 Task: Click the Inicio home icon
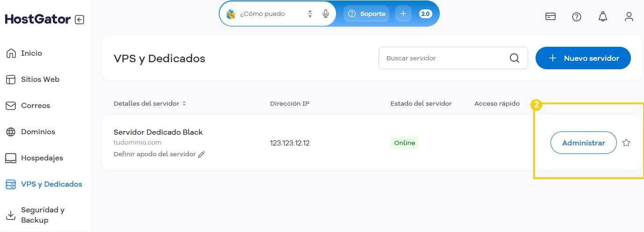pos(11,53)
